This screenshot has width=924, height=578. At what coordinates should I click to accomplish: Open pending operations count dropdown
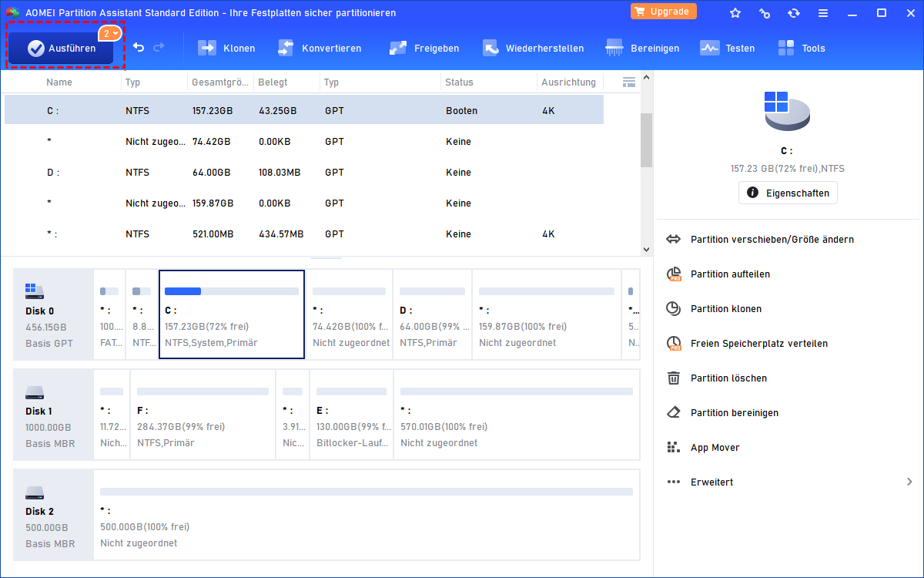click(109, 34)
